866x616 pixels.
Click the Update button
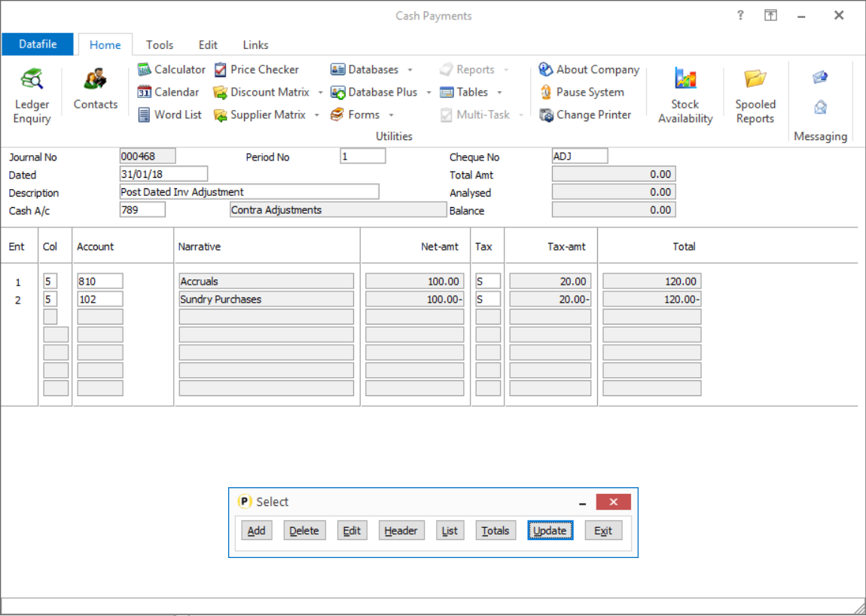pyautogui.click(x=550, y=530)
